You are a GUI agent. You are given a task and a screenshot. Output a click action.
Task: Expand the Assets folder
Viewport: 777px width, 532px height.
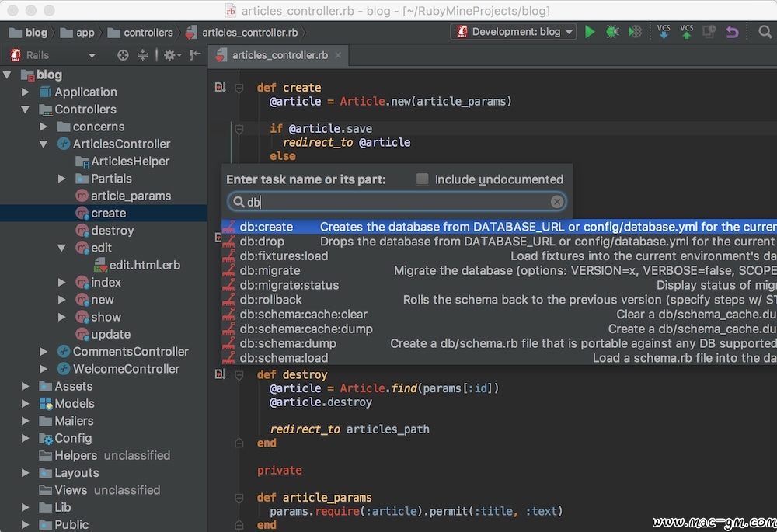[x=26, y=386]
